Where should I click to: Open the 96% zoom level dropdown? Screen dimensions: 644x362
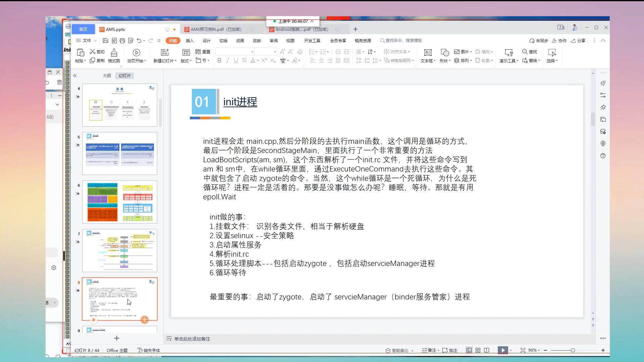tap(534, 350)
